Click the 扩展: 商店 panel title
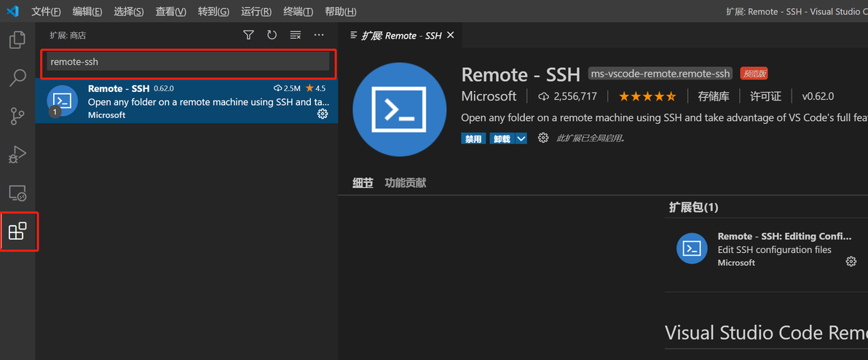Image resolution: width=868 pixels, height=360 pixels. tap(68, 36)
